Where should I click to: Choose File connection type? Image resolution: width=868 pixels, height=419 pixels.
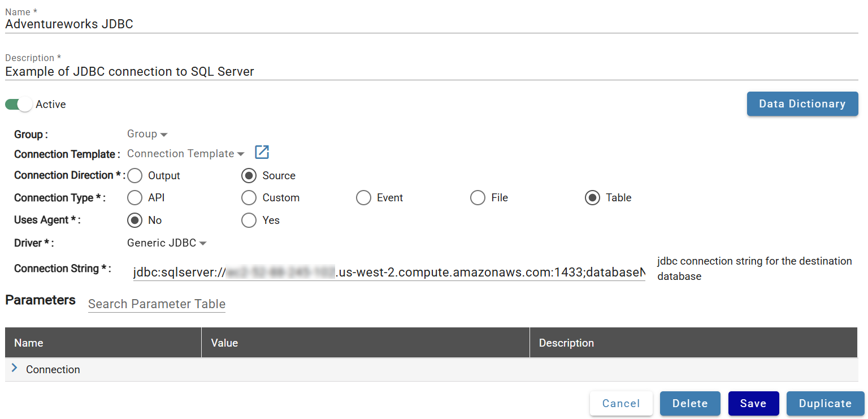(478, 198)
